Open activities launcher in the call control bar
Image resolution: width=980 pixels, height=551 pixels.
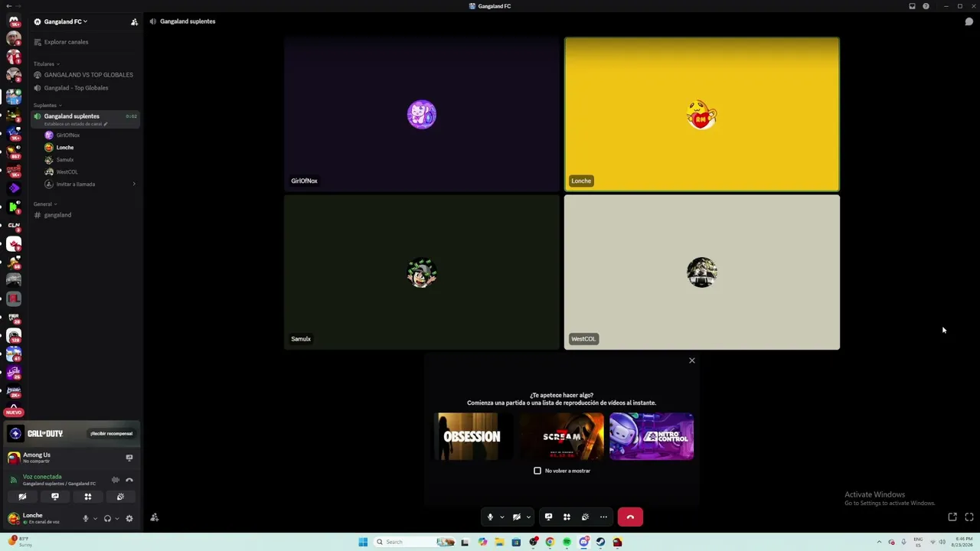(x=567, y=517)
